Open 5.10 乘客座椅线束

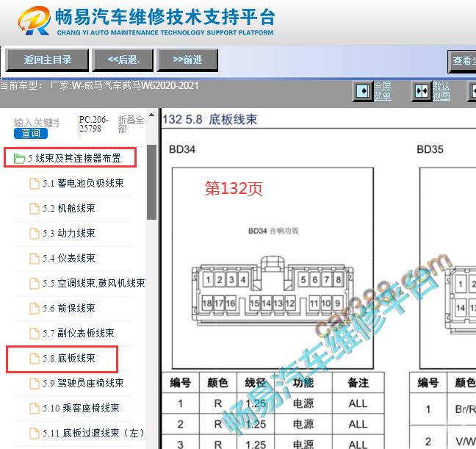(x=81, y=408)
